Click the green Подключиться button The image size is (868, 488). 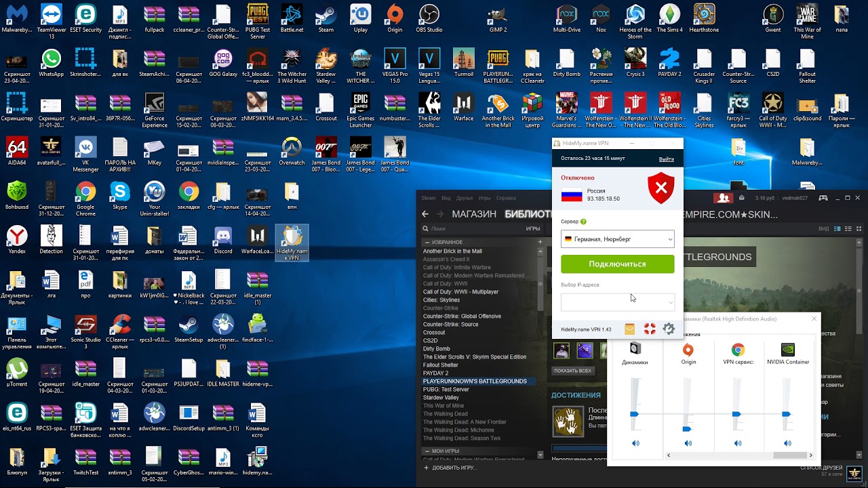point(618,264)
